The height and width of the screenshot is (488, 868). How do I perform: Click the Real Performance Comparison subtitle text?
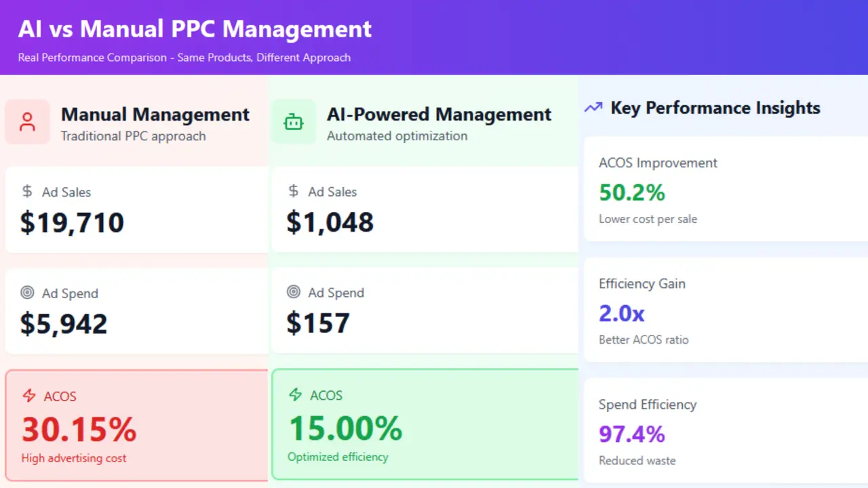coord(184,58)
